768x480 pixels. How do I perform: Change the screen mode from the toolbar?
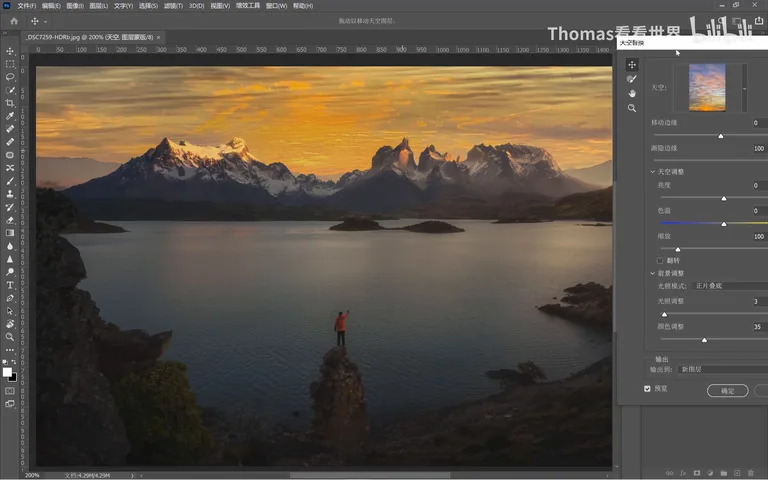10,404
